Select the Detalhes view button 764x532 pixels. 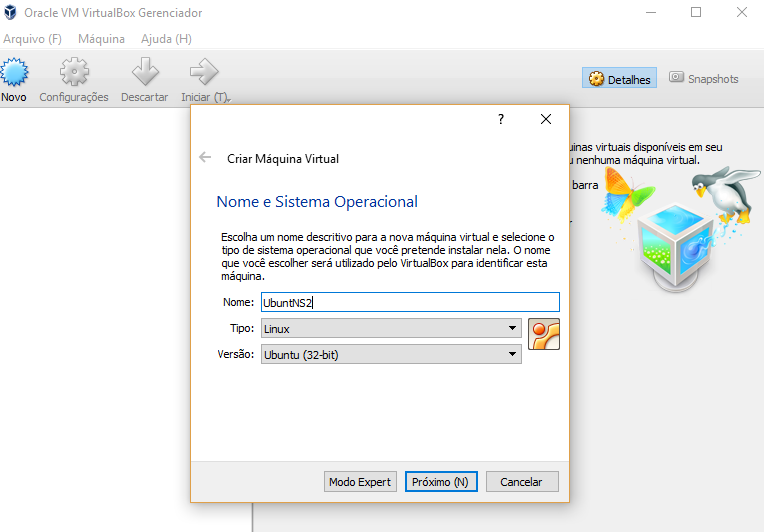click(x=619, y=78)
